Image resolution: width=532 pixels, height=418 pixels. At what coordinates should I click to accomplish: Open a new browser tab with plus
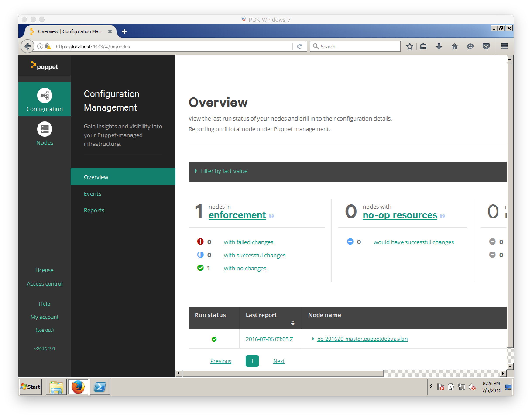click(x=124, y=31)
